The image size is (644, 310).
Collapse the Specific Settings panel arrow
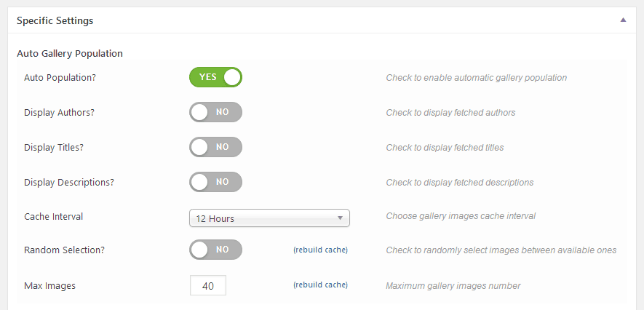(x=623, y=20)
